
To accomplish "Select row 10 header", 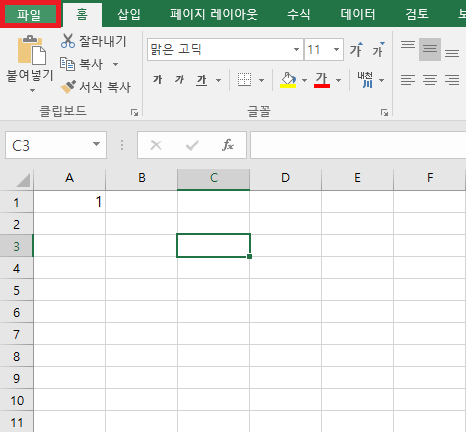I will 16,400.
